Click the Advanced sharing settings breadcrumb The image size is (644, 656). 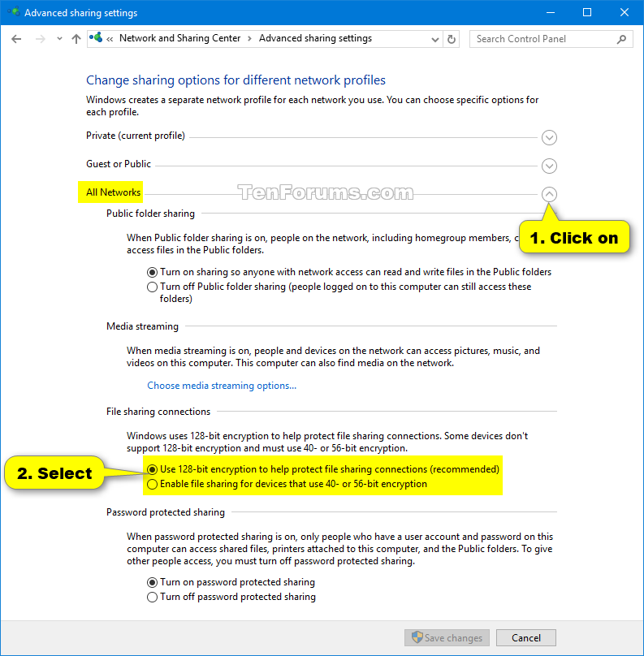click(315, 38)
